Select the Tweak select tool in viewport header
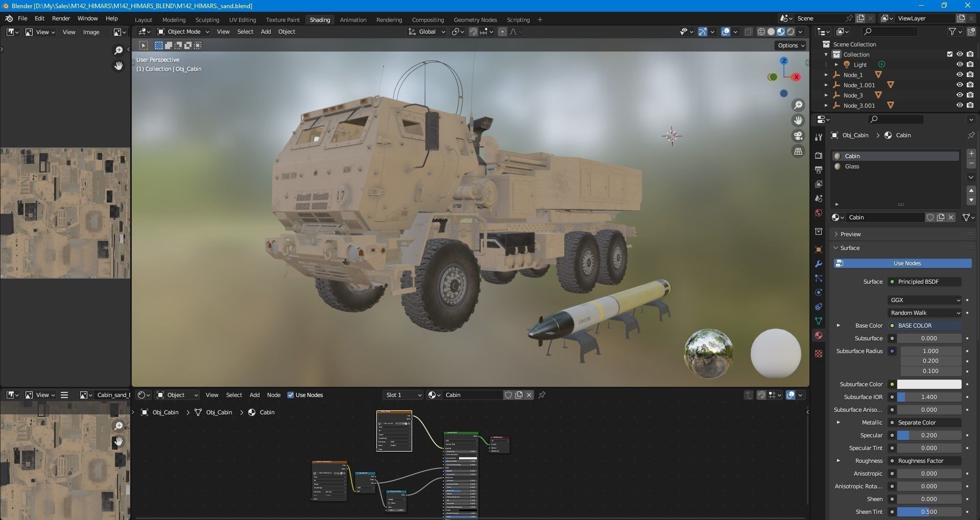The height and width of the screenshot is (520, 980). pos(144,45)
